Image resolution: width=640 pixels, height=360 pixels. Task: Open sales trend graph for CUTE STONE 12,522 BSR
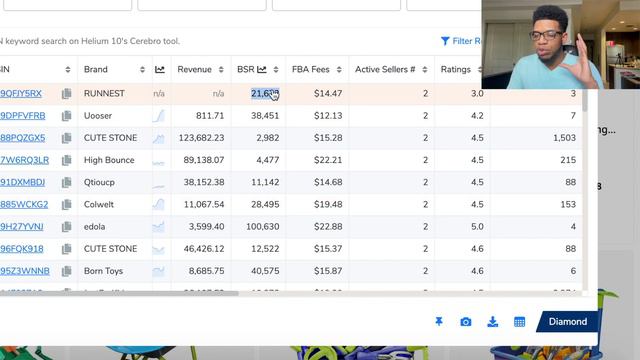pyautogui.click(x=159, y=249)
